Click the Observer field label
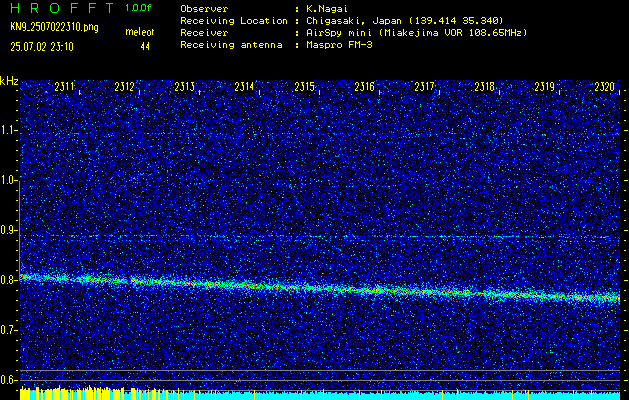Image resolution: width=629 pixels, height=400 pixels. pyautogui.click(x=204, y=9)
